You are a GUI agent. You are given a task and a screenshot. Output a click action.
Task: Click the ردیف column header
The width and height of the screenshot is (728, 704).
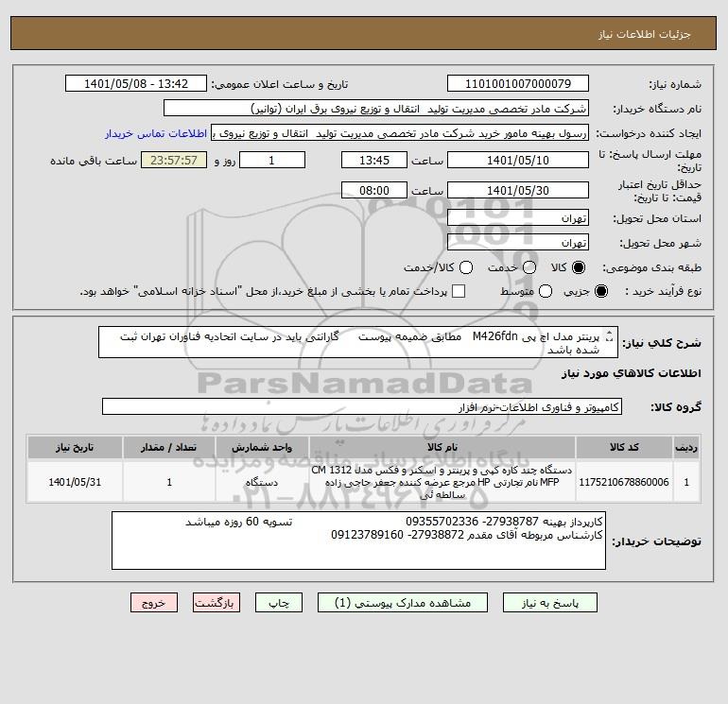pyautogui.click(x=686, y=447)
